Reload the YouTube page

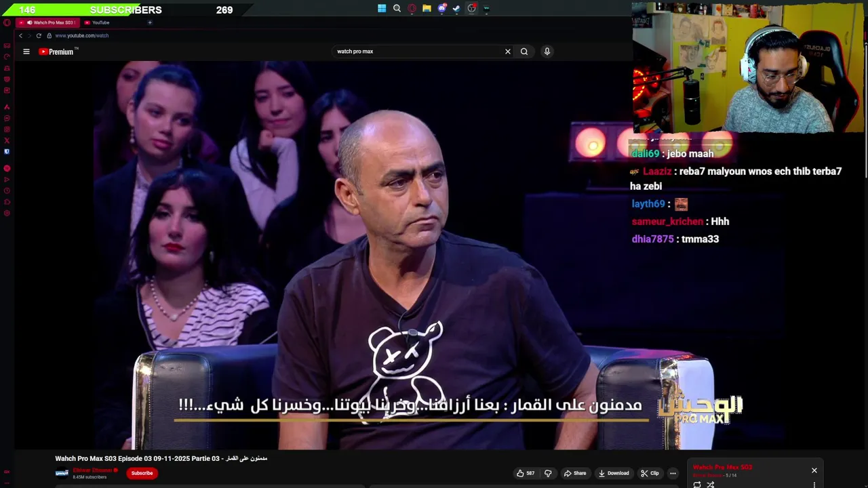(39, 35)
